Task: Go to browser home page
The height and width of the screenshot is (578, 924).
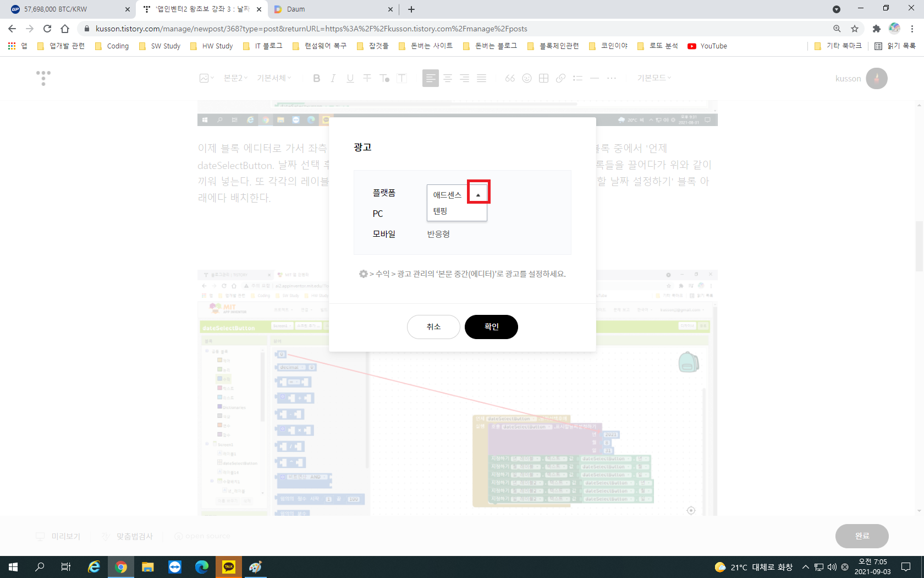Action: click(x=65, y=29)
